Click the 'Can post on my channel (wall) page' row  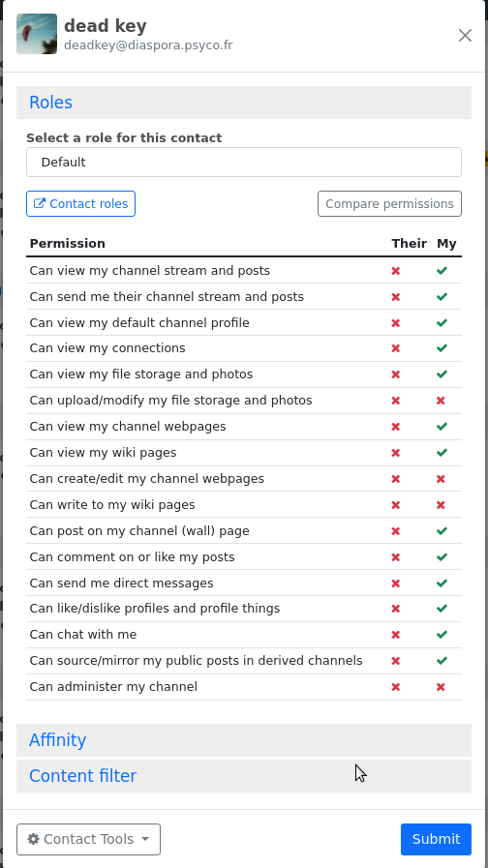tap(244, 531)
